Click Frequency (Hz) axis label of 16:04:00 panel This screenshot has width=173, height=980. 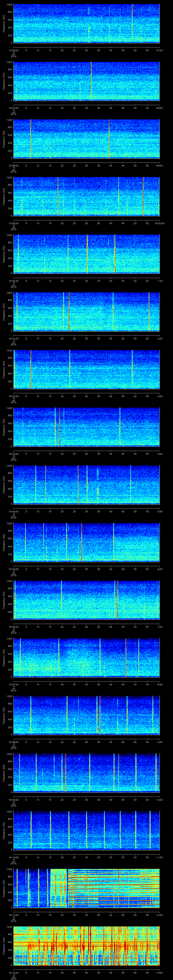pos(4,485)
